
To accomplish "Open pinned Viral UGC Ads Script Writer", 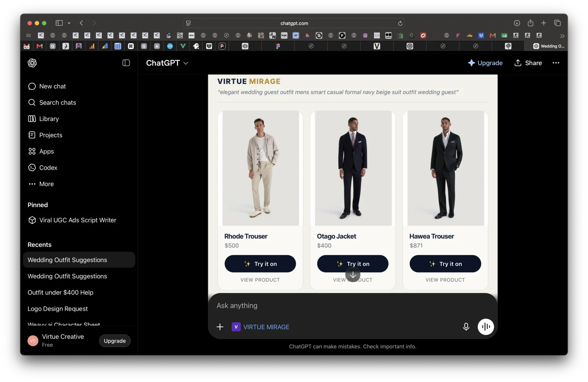I will (79, 220).
